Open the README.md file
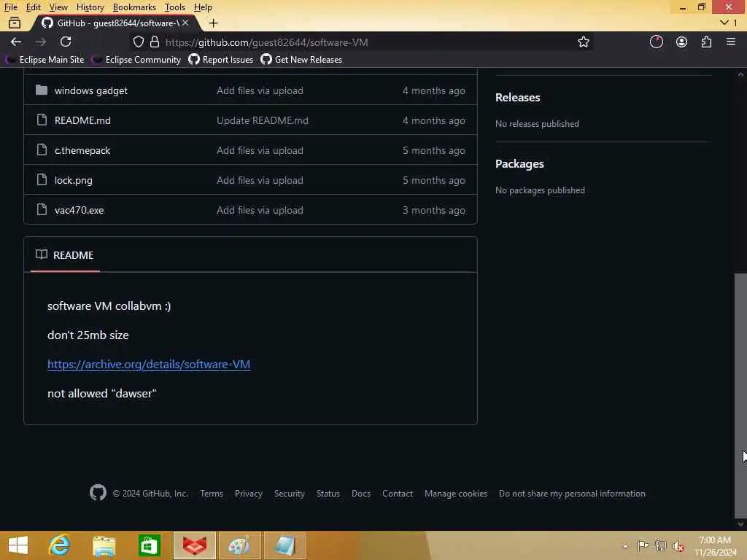 click(82, 120)
